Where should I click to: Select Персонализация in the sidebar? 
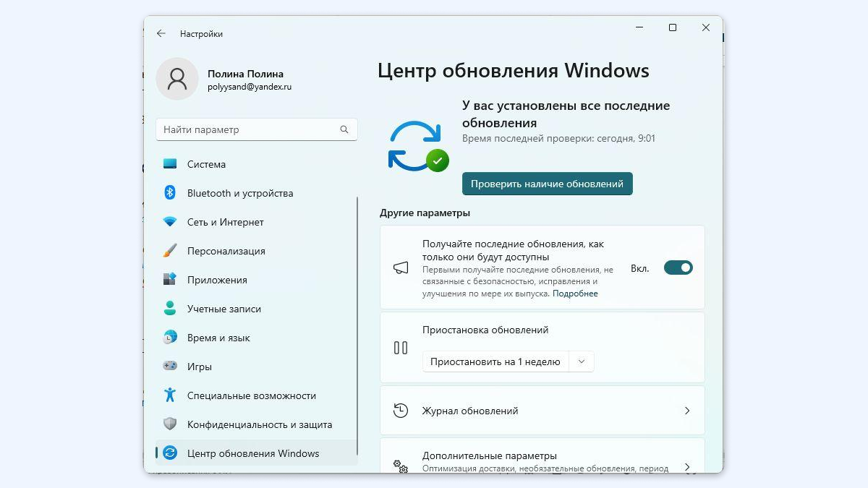[x=256, y=251]
